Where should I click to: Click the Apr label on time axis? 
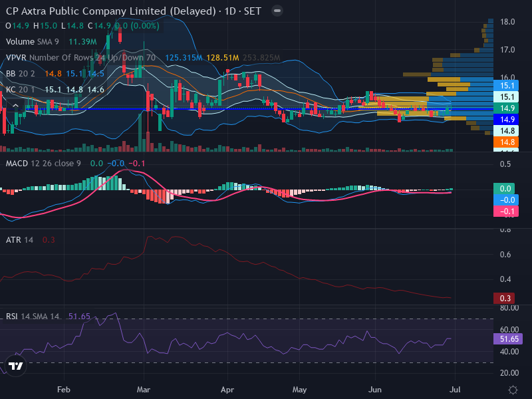pos(227,390)
